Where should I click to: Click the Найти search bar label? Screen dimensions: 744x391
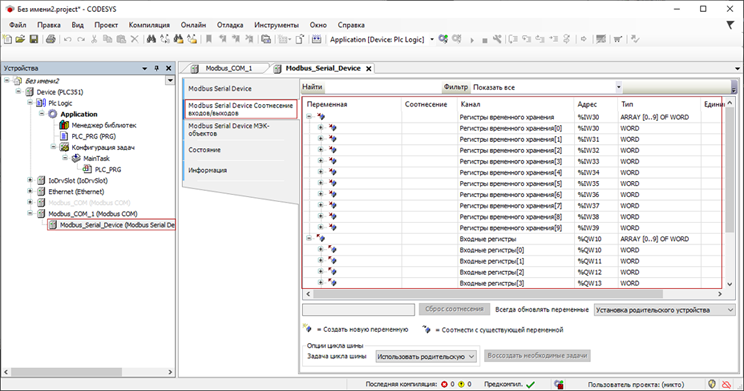[x=312, y=87]
